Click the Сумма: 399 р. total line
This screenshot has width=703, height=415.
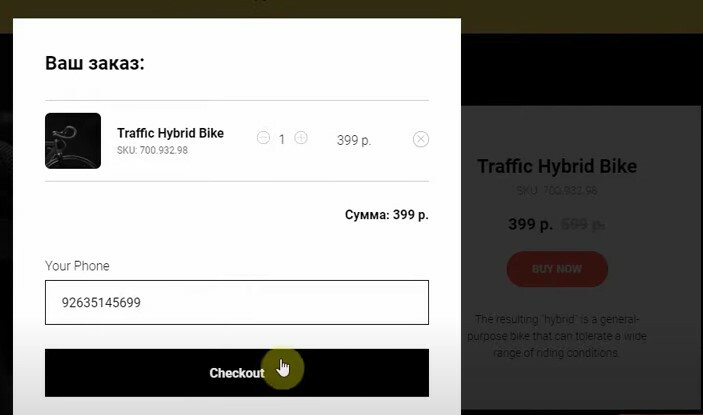coord(386,215)
